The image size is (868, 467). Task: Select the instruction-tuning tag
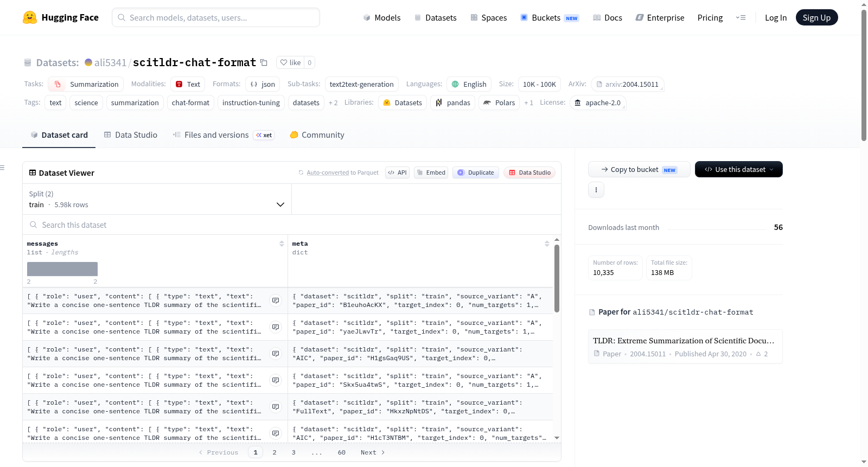pyautogui.click(x=251, y=103)
